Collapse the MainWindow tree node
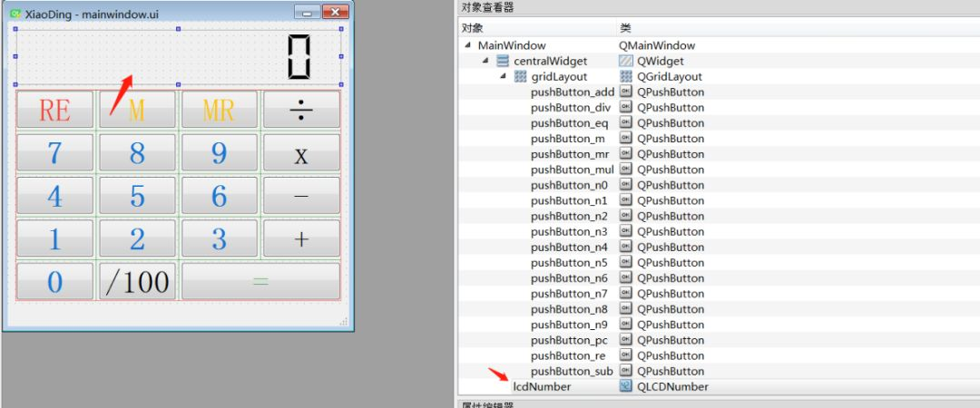The image size is (980, 408). (x=468, y=45)
